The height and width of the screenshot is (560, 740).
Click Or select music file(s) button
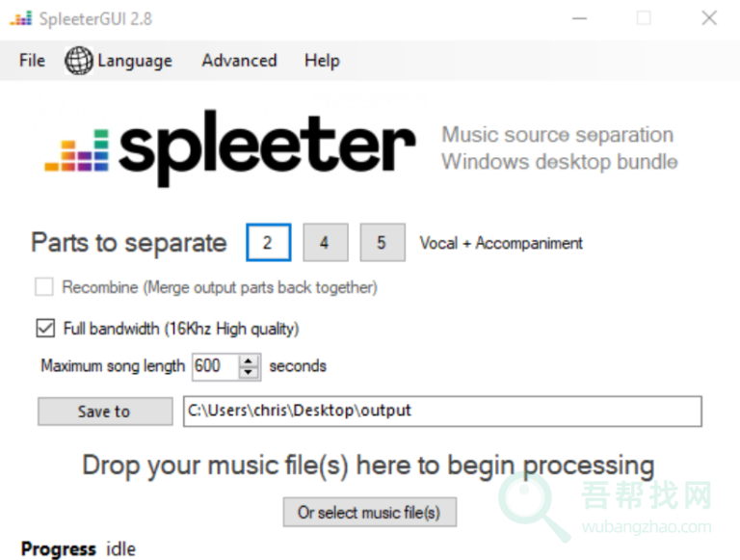click(x=370, y=513)
